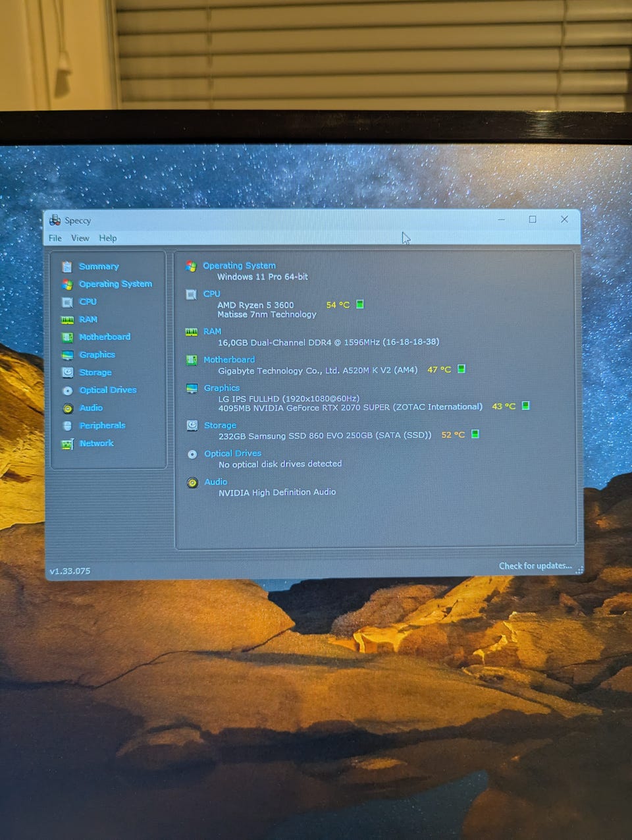Click the disc icon beside Optical Drives heading
This screenshot has width=632, height=840.
(192, 454)
